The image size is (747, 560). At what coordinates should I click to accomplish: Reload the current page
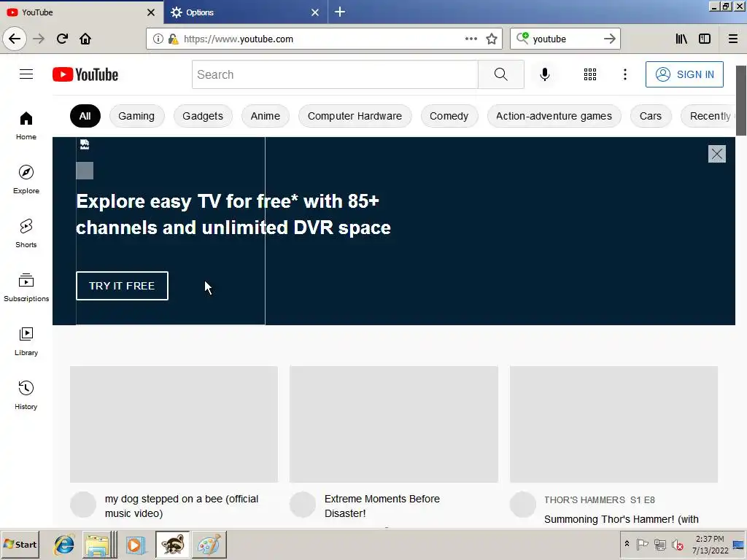[62, 39]
